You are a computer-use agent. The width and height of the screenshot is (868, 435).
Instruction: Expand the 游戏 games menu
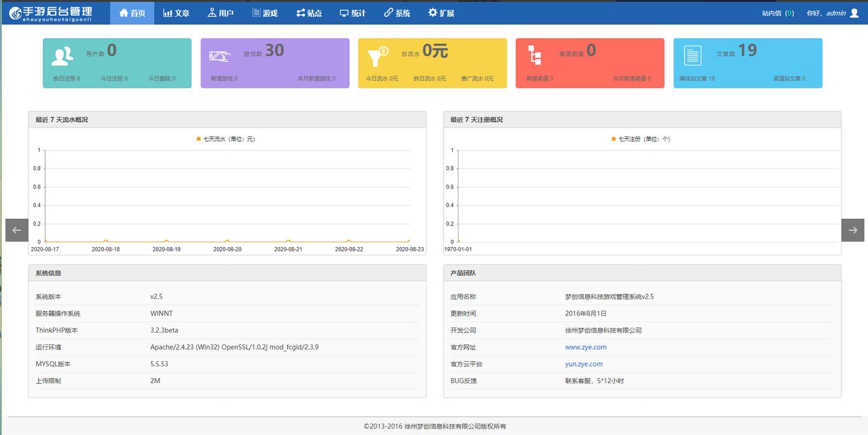click(265, 13)
